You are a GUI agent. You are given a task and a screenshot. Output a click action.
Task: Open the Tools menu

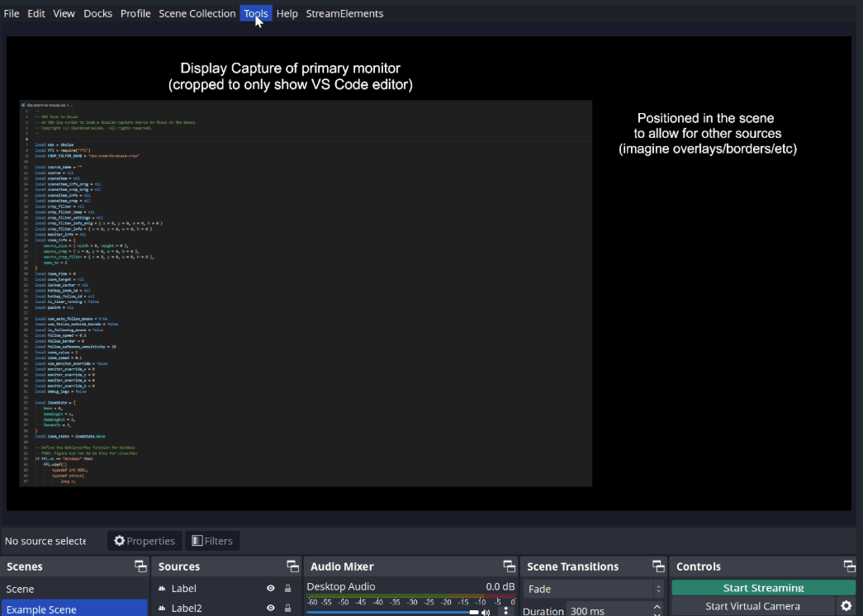(255, 13)
